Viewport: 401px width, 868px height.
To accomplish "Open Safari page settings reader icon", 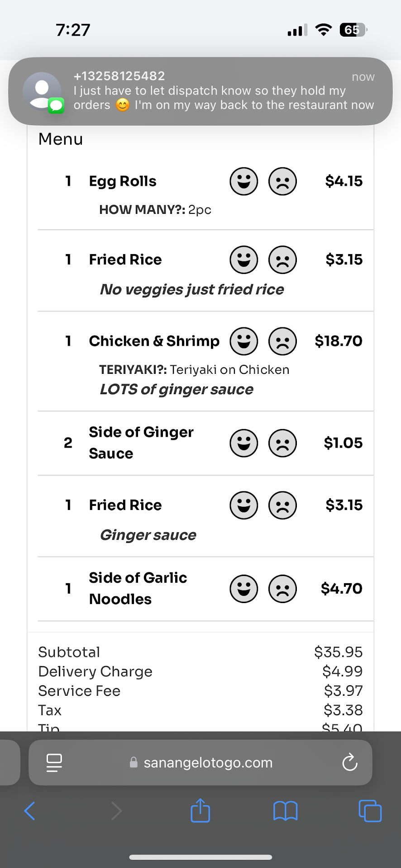I will [x=54, y=763].
